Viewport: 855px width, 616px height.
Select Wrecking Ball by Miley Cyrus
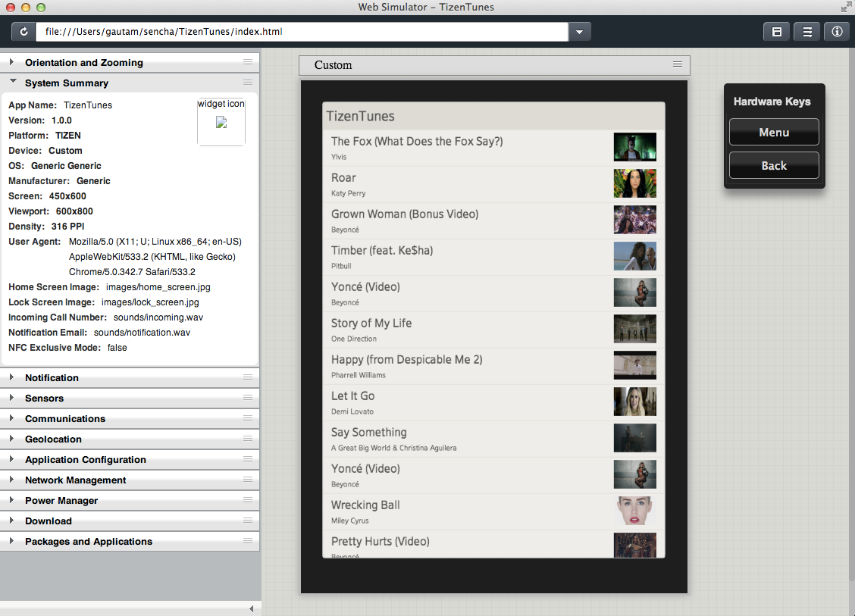[x=493, y=512]
